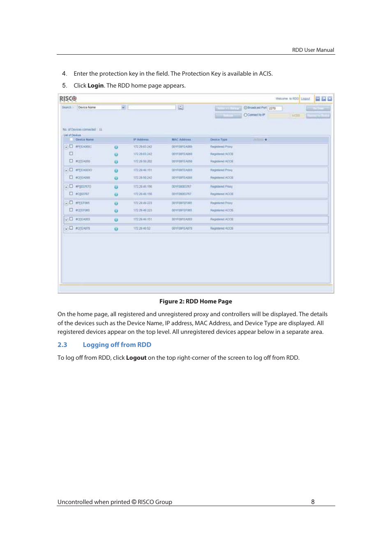The height and width of the screenshot is (555, 392).
Task: Check the box for #CEEA050
Action: pos(71,161)
